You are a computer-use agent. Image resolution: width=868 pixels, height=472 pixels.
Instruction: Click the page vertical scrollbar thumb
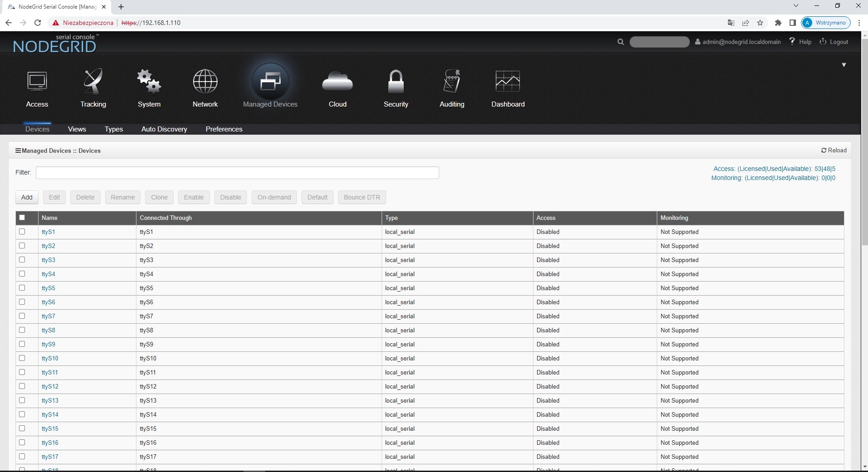coord(864,141)
